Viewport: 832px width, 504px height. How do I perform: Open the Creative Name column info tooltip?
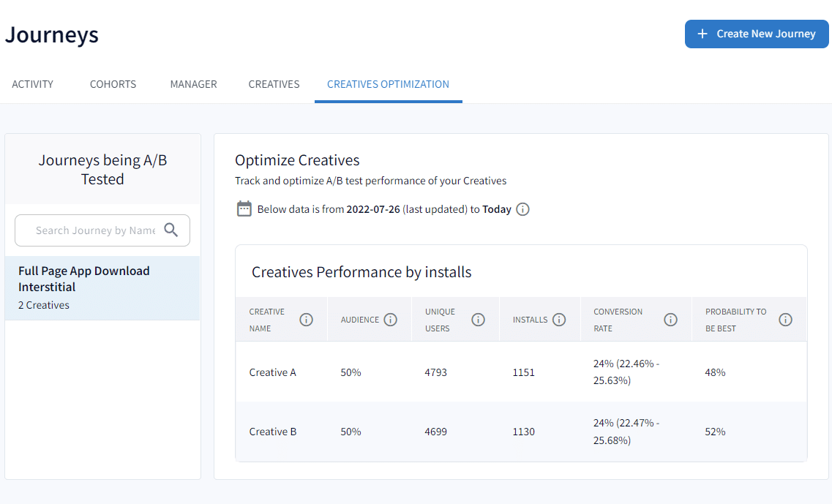306,320
